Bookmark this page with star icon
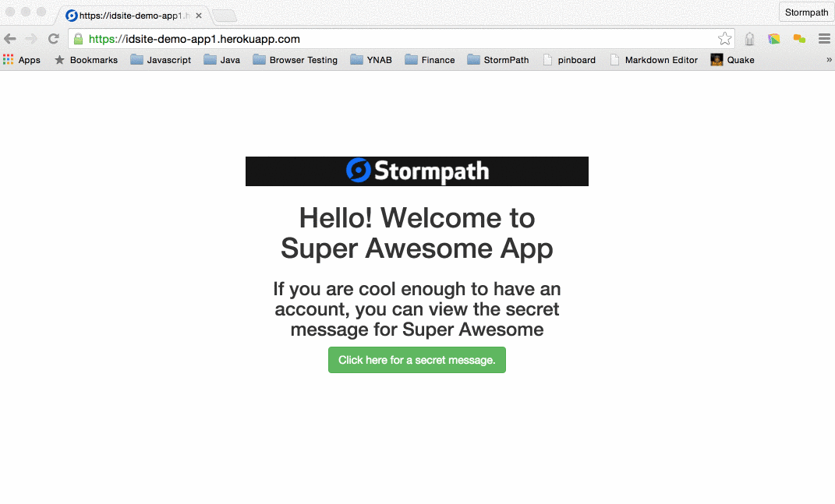 [724, 38]
